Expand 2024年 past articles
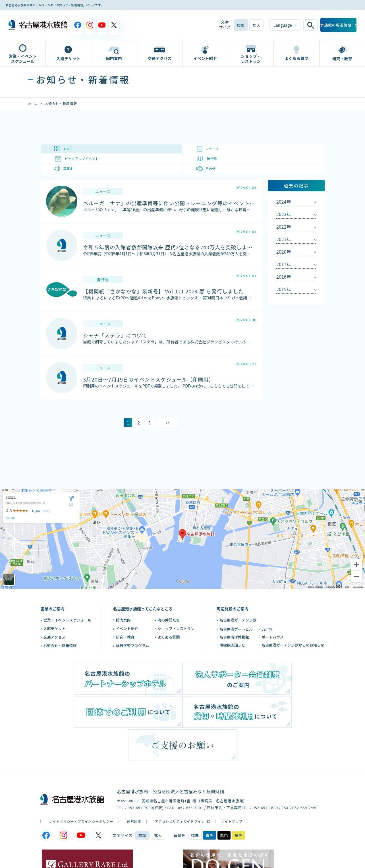Image resolution: width=365 pixels, height=868 pixels. (x=296, y=202)
